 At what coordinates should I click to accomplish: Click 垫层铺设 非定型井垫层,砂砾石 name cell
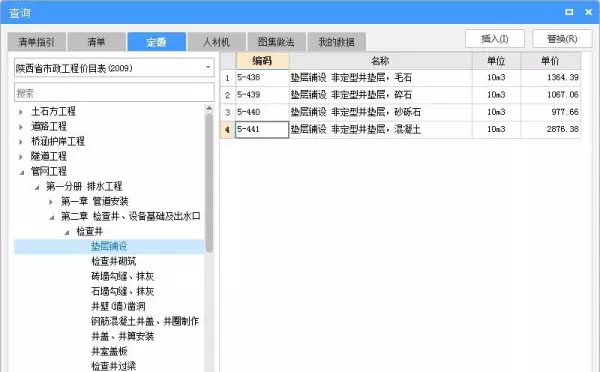coord(381,112)
